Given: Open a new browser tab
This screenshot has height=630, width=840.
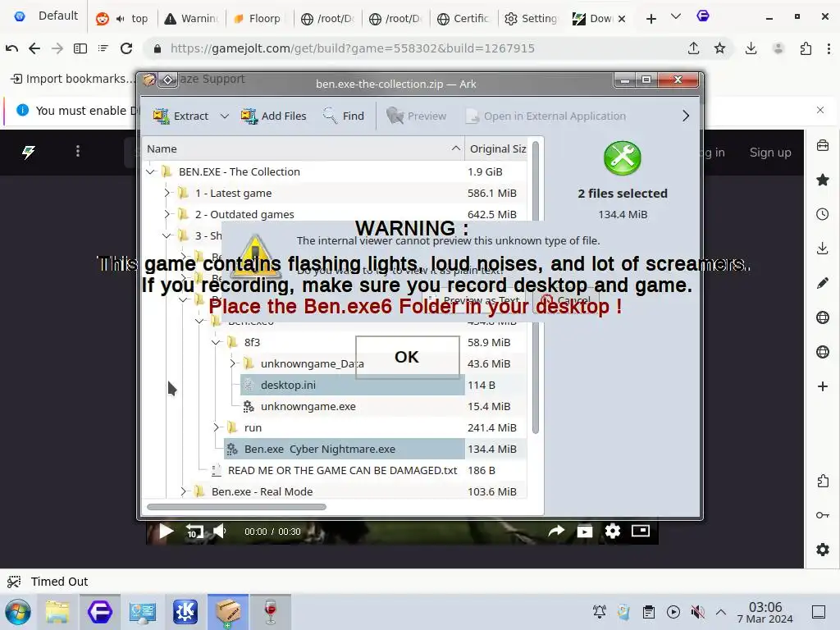Looking at the screenshot, I should (651, 19).
